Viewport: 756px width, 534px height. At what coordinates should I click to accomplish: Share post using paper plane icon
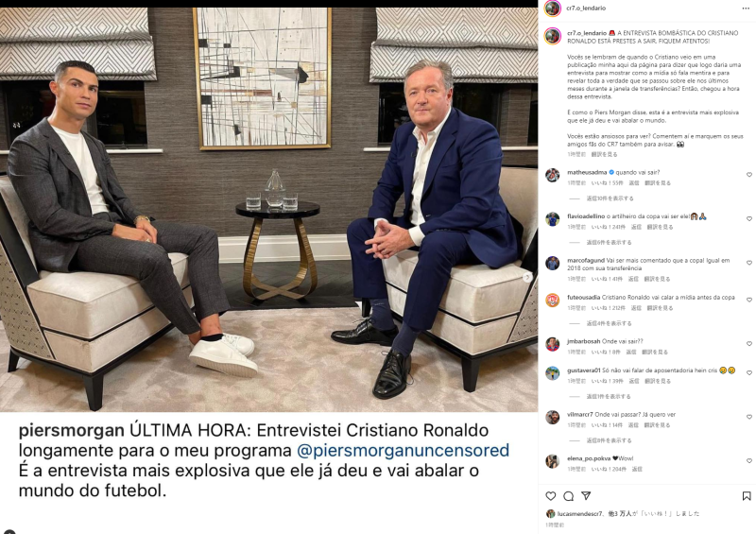(x=586, y=496)
